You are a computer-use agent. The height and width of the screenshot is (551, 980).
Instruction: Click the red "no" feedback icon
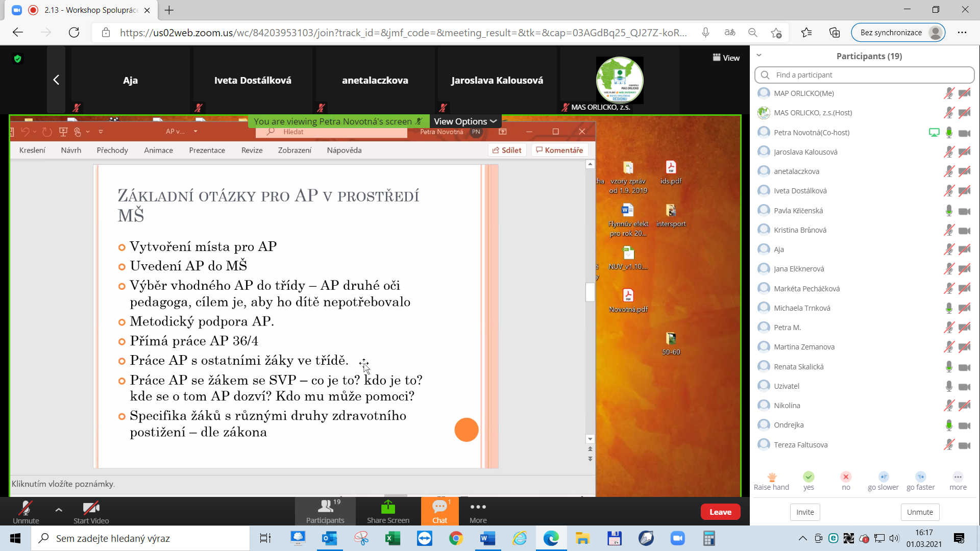[846, 477]
